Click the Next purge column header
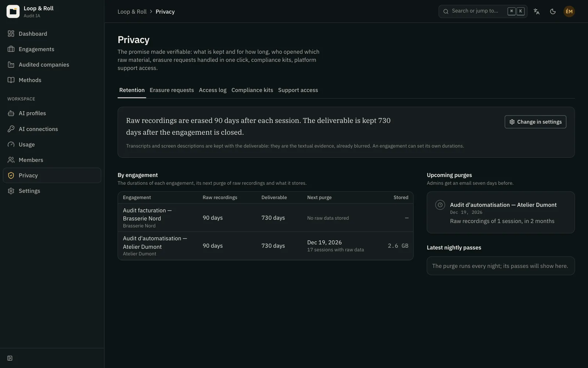This screenshot has height=368, width=588. [x=319, y=198]
